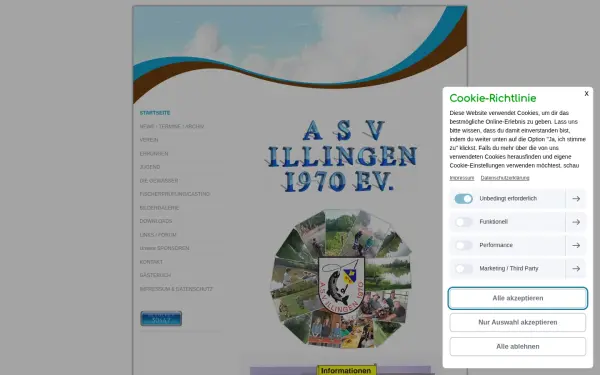This screenshot has height=375, width=600.
Task: Click the blue badge button below the menu
Action: tap(161, 318)
